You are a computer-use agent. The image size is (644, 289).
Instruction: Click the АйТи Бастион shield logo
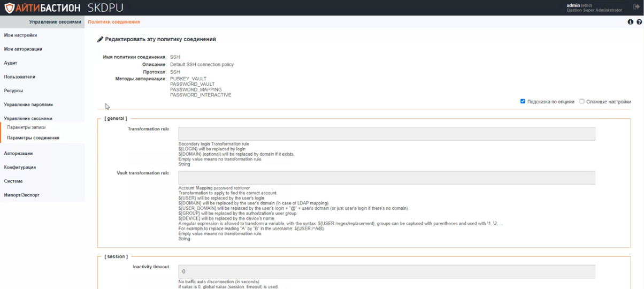(x=9, y=8)
